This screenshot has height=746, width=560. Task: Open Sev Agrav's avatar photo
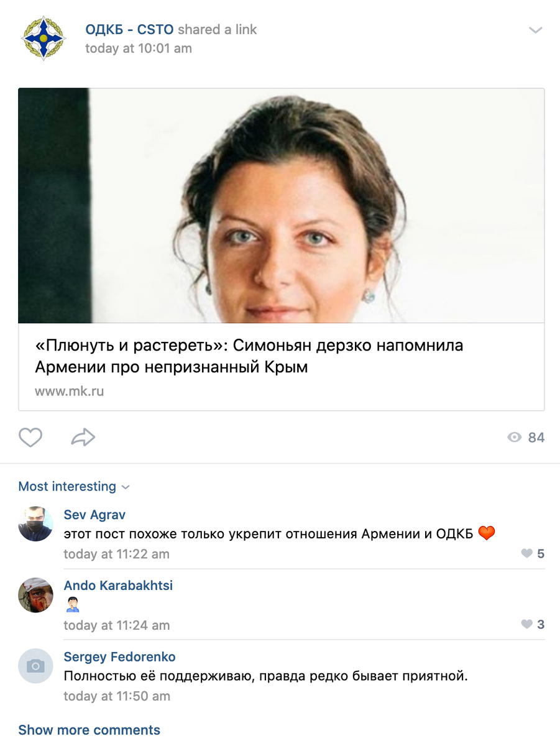(x=35, y=523)
